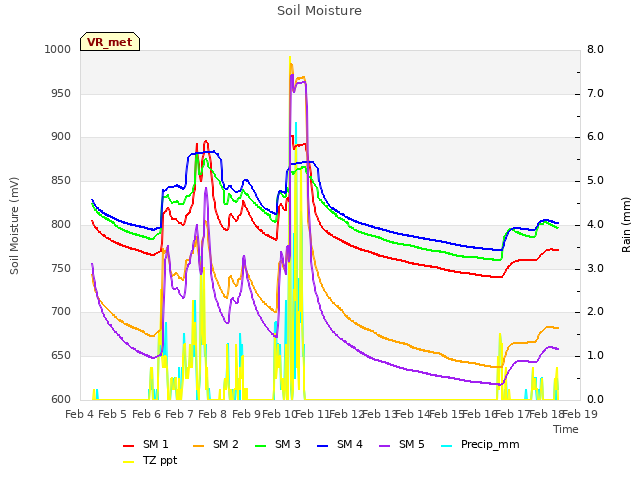Click the 7.0 rain axis tick label
Image resolution: width=640 pixels, height=480 pixels.
(x=595, y=93)
